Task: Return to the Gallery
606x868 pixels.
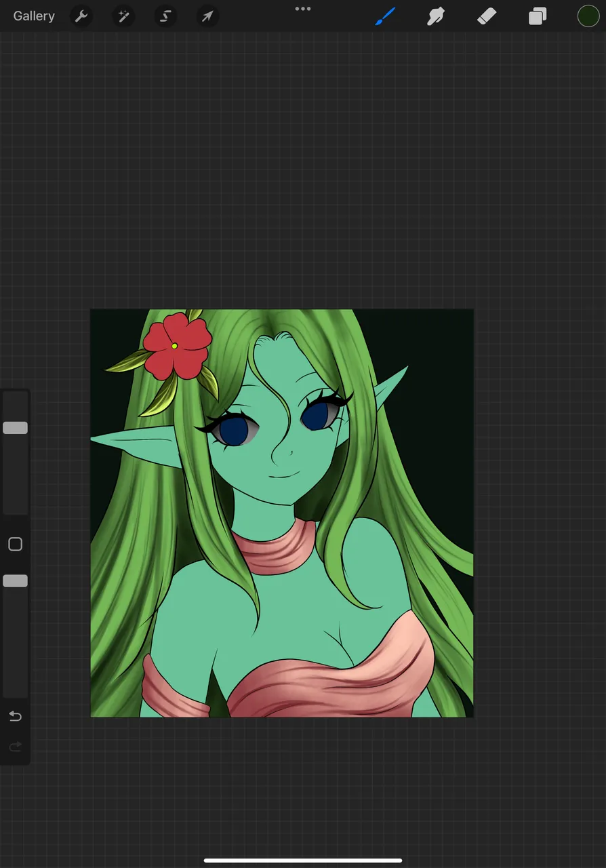Action: coord(34,16)
